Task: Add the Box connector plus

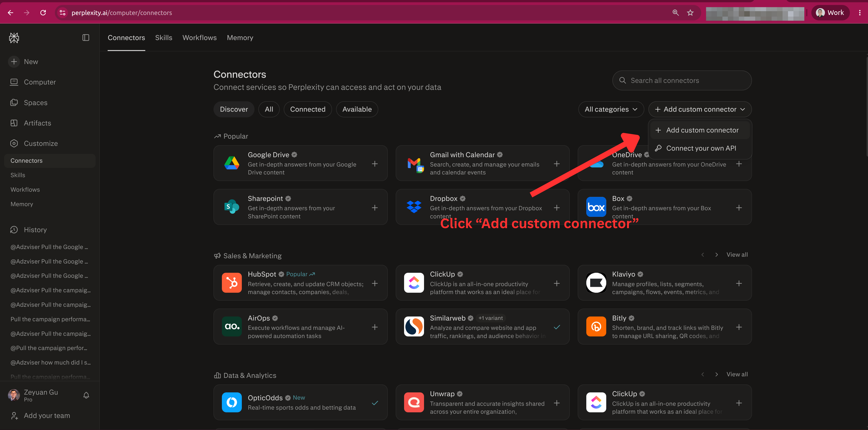Action: (739, 208)
